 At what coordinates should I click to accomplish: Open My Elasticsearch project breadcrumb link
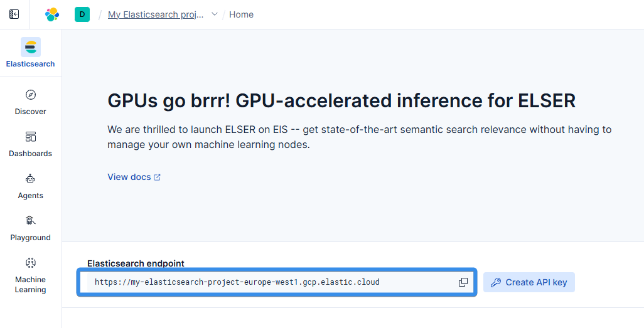(x=156, y=14)
